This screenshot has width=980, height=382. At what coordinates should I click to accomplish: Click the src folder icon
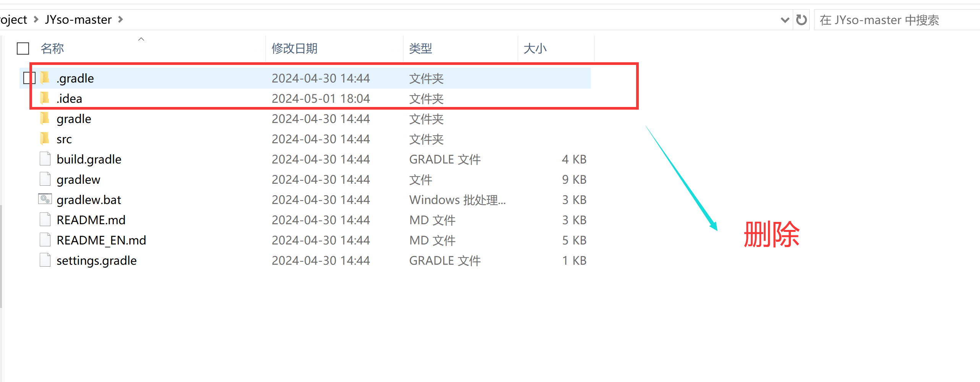coord(45,138)
